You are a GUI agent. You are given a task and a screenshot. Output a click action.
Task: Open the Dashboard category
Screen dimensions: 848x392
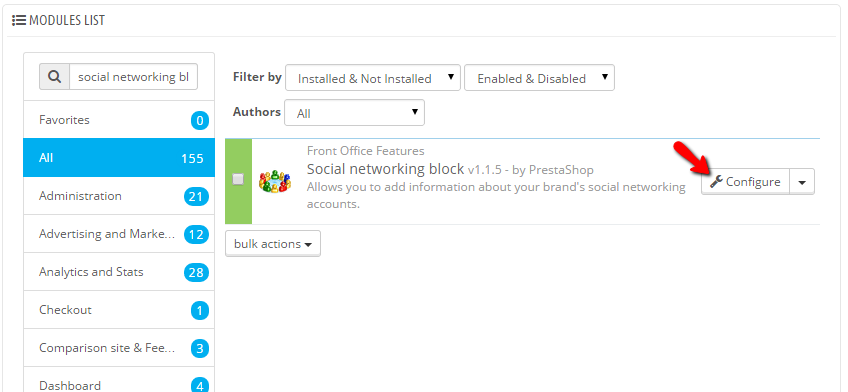tap(119, 380)
